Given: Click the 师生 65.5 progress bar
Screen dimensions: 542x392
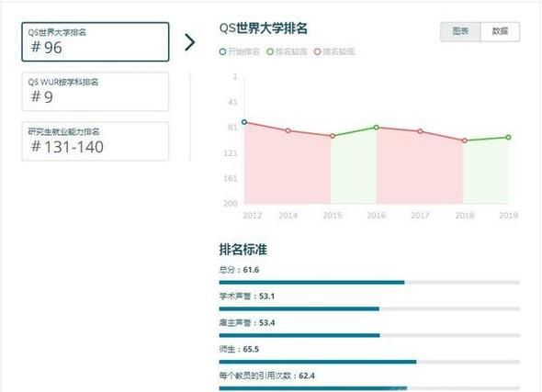Looking at the screenshot, I should point(369,362).
